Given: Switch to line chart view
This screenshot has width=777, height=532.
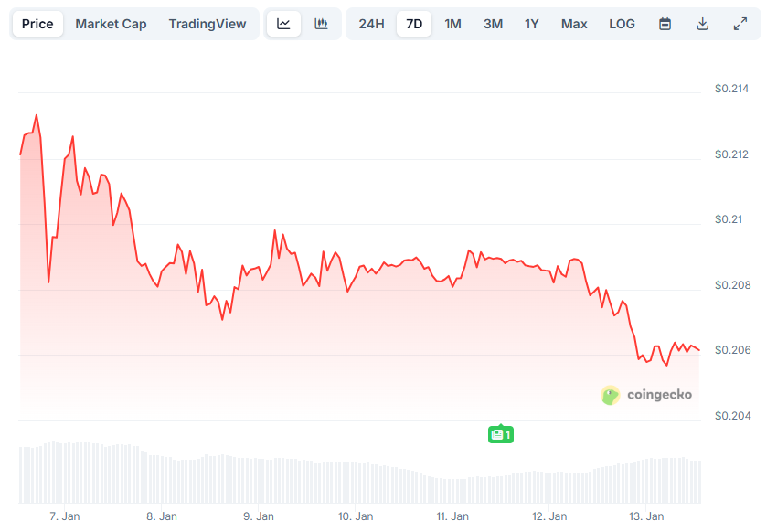Looking at the screenshot, I should point(283,24).
